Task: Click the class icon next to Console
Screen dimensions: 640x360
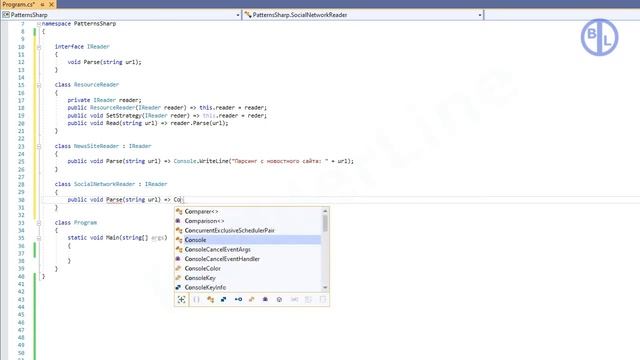Action: (x=179, y=240)
